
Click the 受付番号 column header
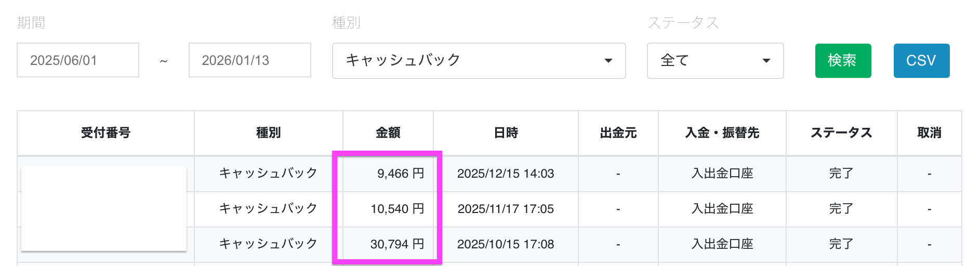point(105,133)
